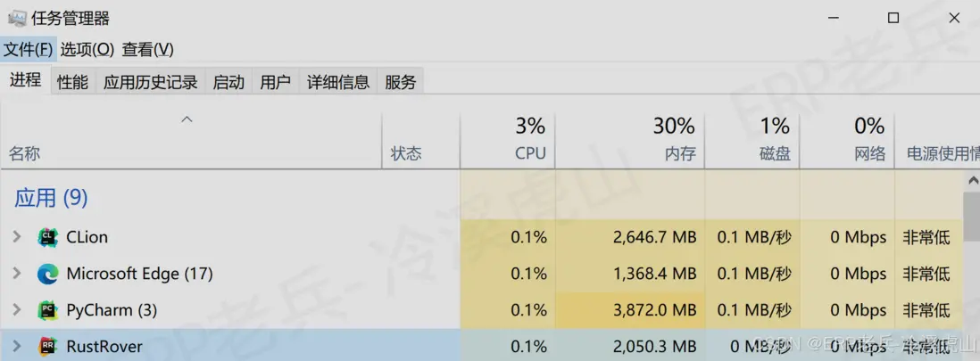Switch to the 应用历史记录 tab

pyautogui.click(x=150, y=82)
